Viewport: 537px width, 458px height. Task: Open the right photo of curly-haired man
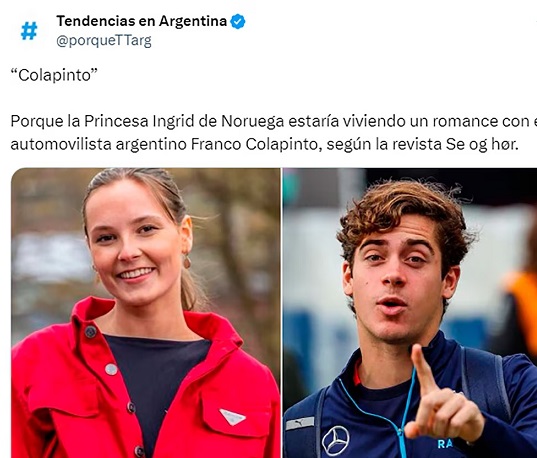[x=410, y=313]
